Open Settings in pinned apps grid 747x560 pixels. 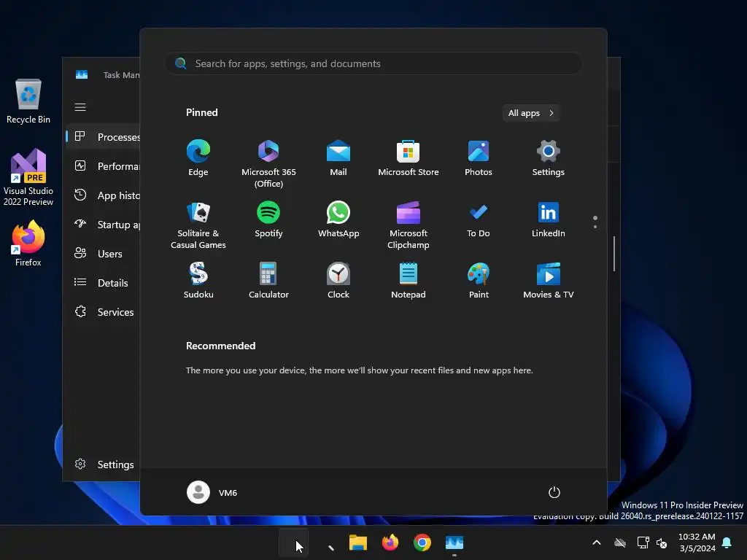point(548,158)
